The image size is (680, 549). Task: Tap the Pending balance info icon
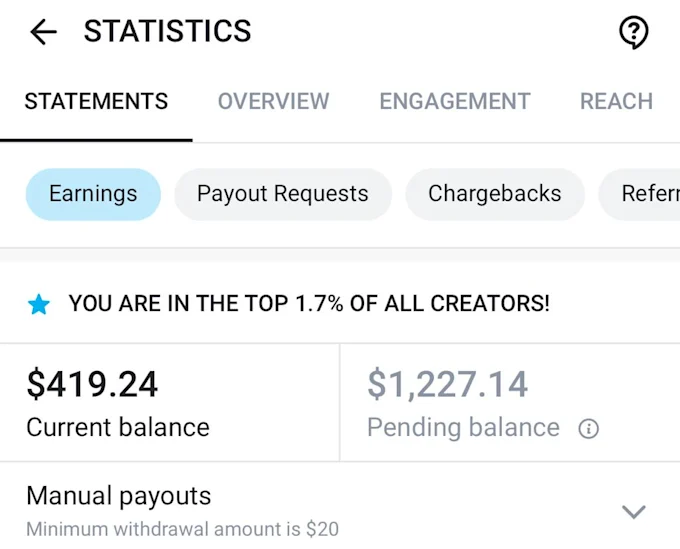(x=588, y=429)
